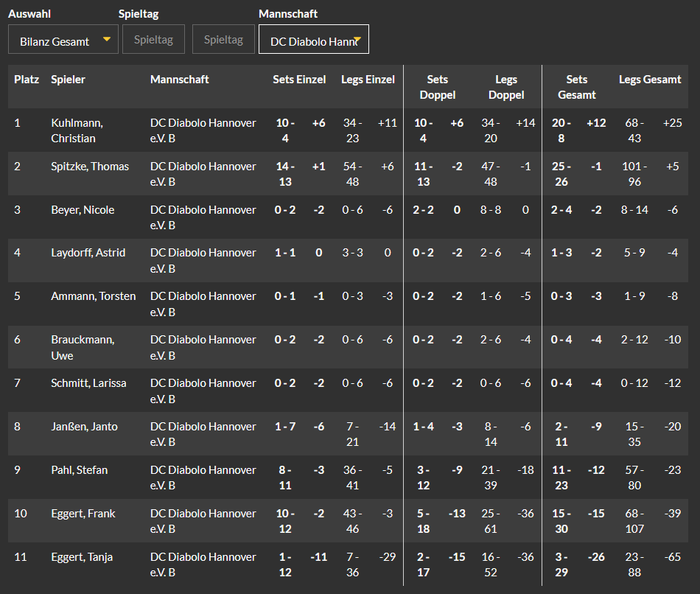Click Legs Gesamt value 8 - 14

(x=634, y=210)
